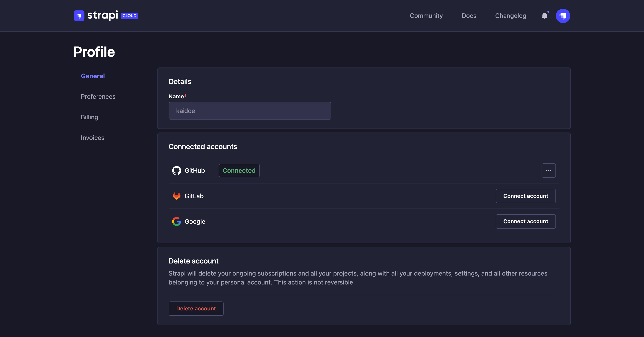Viewport: 644px width, 337px height.
Task: Click your profile avatar
Action: point(563,16)
